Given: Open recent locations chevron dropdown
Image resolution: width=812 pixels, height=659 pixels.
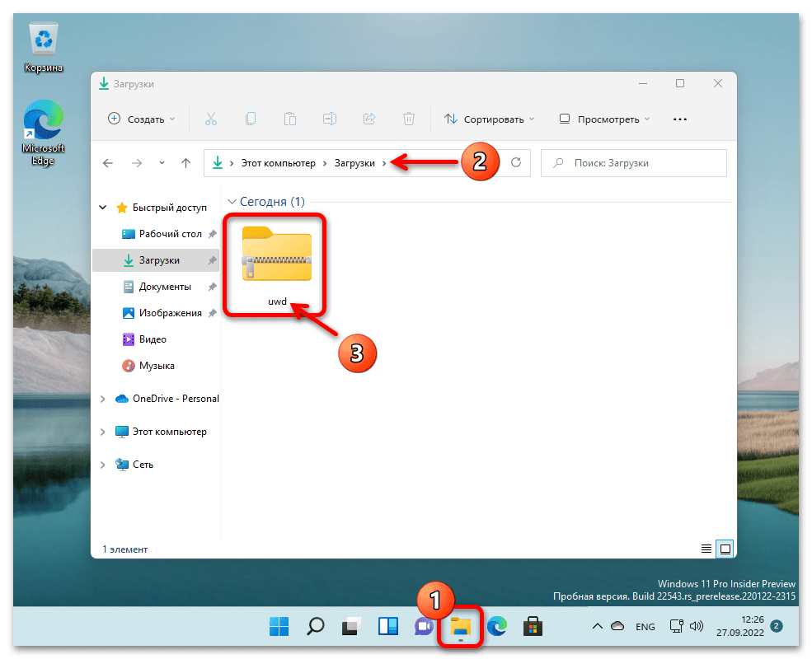Looking at the screenshot, I should (162, 163).
